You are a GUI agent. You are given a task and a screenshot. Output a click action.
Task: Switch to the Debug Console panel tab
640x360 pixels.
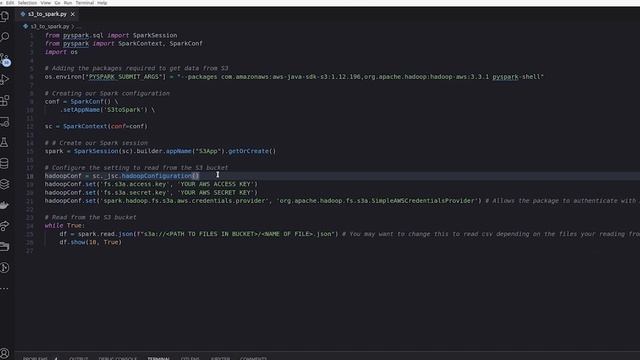118,358
